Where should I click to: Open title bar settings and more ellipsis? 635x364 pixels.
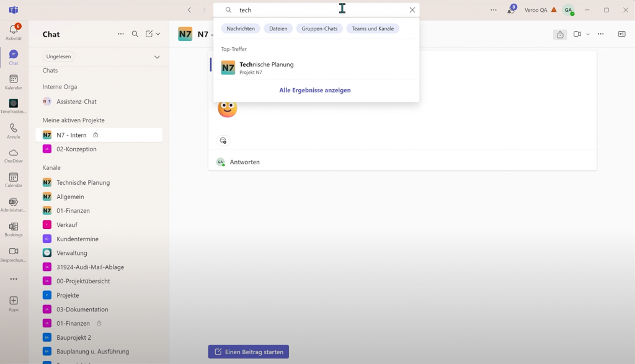493,10
